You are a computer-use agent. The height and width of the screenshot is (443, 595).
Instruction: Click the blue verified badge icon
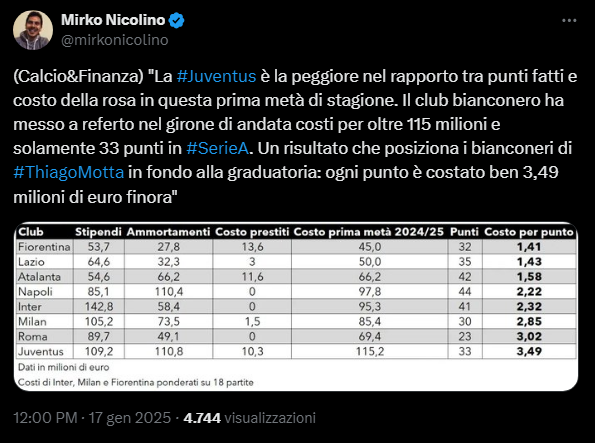[x=176, y=20]
